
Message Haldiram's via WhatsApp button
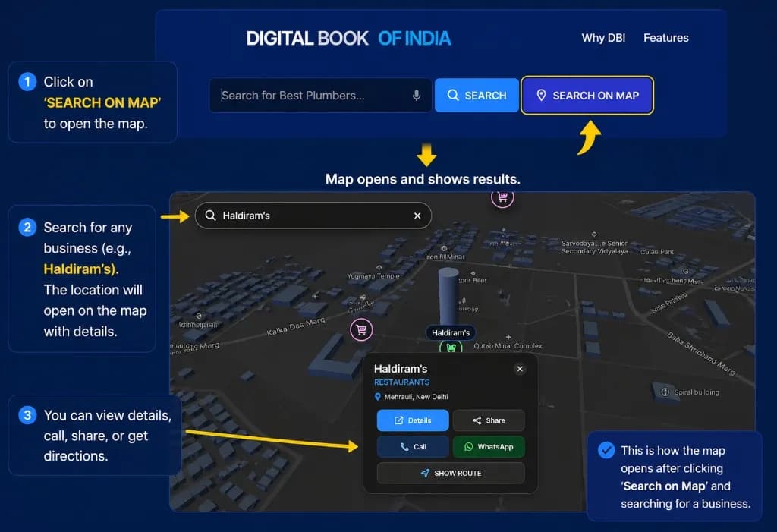tap(489, 447)
